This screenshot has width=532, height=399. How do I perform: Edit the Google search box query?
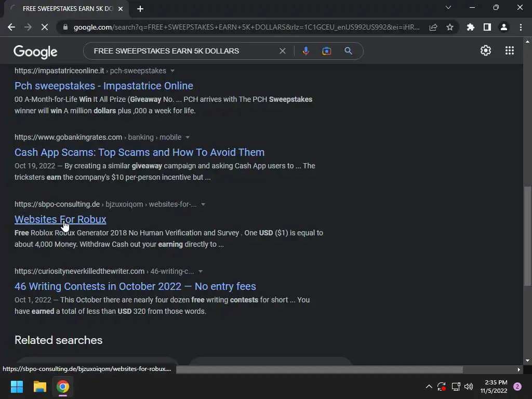pos(166,51)
